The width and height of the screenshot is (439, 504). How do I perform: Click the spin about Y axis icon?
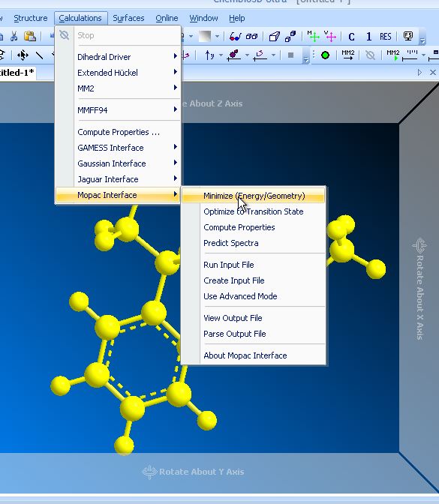[209, 55]
